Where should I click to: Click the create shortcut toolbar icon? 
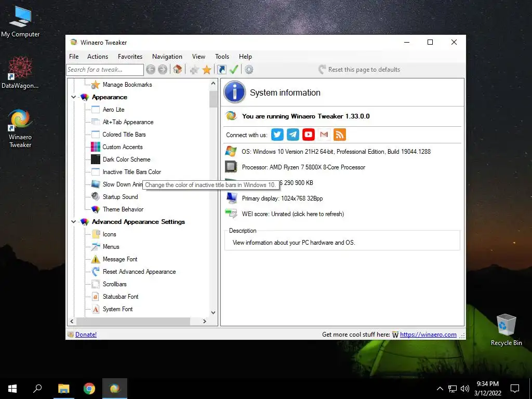pyautogui.click(x=221, y=70)
